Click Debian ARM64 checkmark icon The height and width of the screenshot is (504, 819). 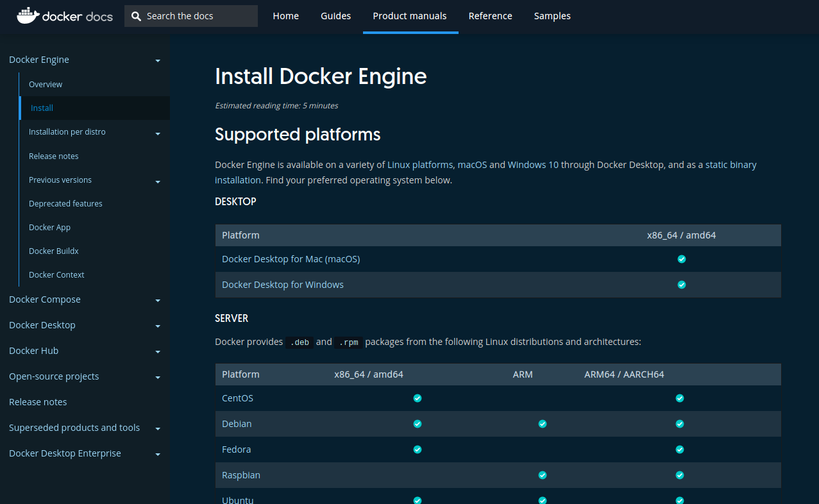pos(680,424)
